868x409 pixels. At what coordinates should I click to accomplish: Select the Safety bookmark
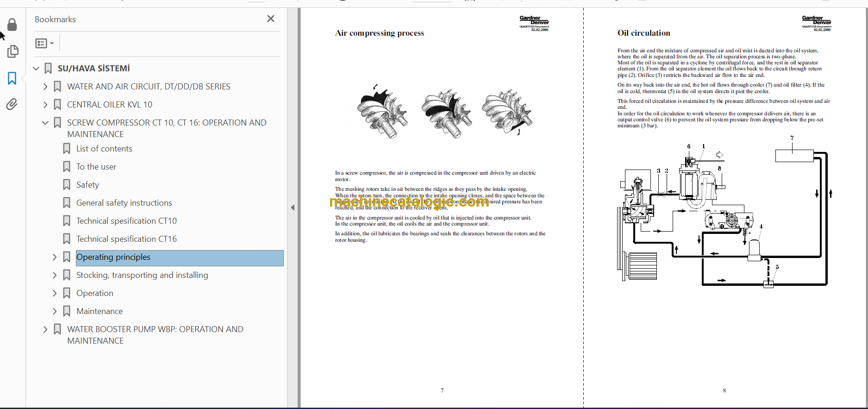tap(87, 185)
